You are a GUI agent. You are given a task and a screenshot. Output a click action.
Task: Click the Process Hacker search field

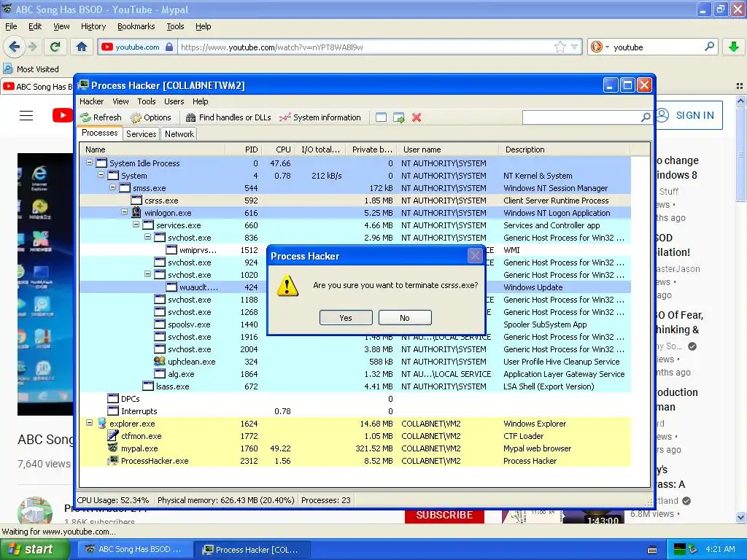tap(581, 117)
